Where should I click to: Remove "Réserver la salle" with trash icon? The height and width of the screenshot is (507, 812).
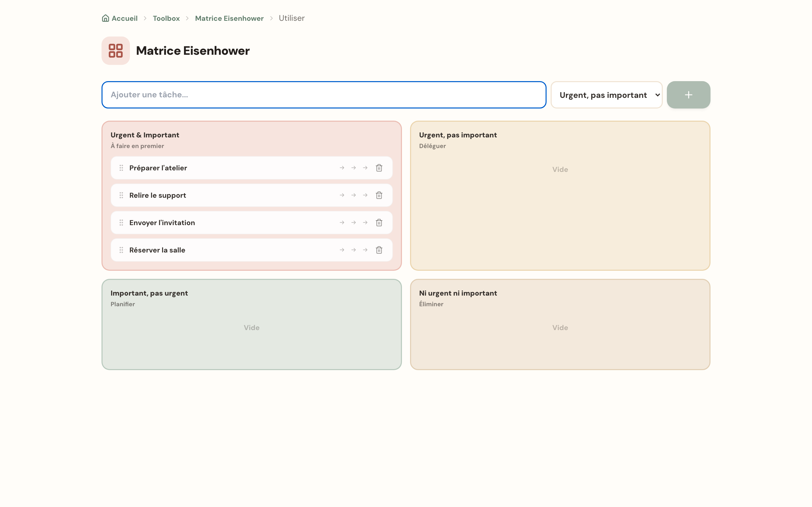point(379,250)
